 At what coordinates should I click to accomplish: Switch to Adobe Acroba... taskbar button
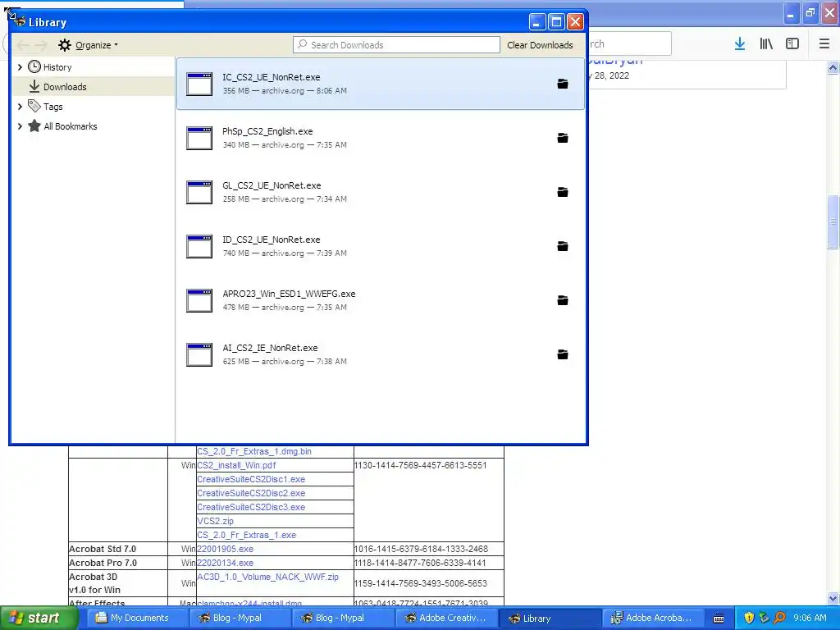click(651, 619)
